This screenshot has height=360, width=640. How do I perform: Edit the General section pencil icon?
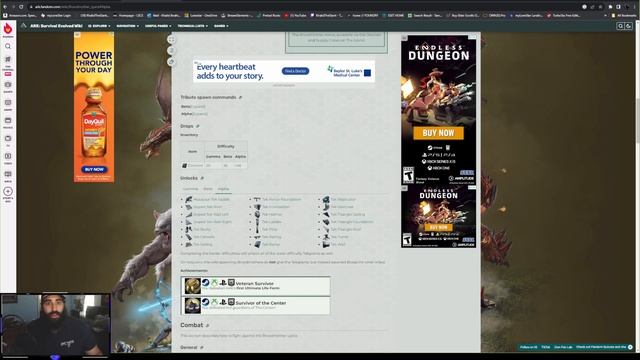[202, 348]
